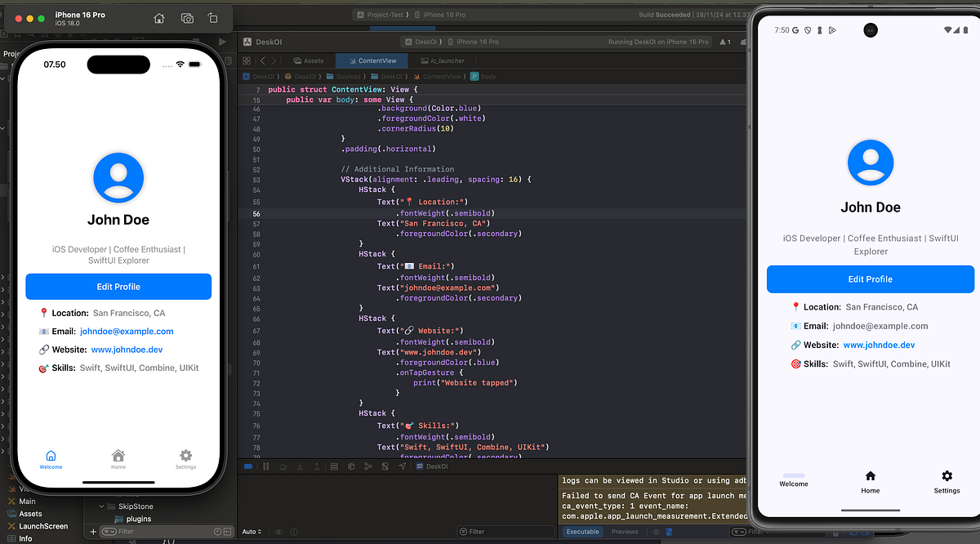Open the Auto variables scope dropdown
The image size is (980, 544).
click(x=252, y=532)
